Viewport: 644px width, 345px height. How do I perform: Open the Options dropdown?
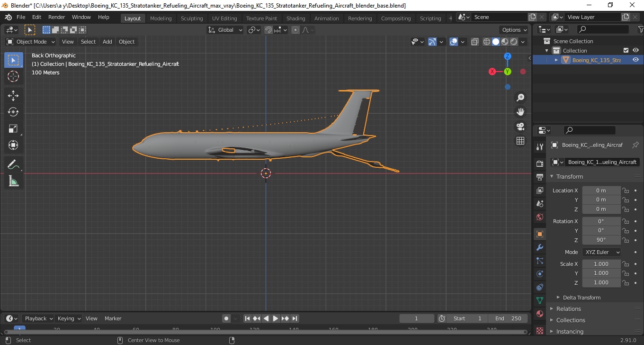pos(514,30)
